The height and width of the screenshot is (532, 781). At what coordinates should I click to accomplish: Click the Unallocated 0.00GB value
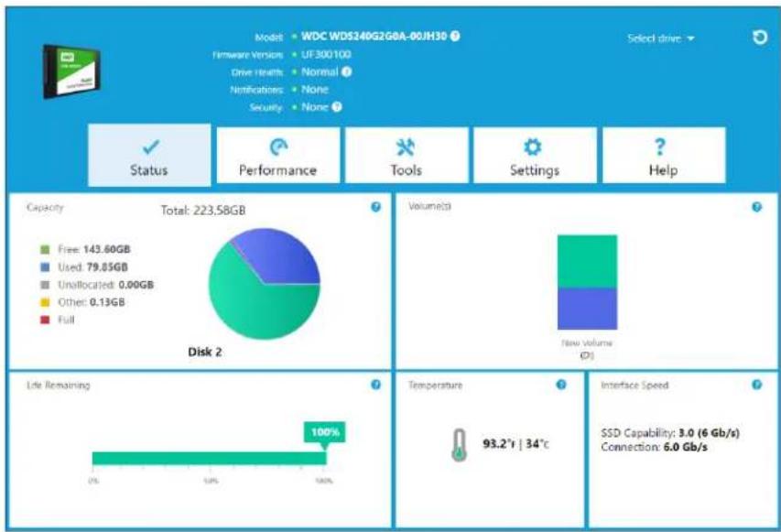(136, 285)
